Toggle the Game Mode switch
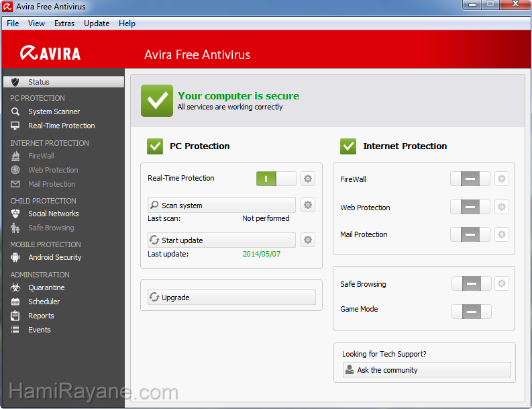Screen dimensions: 532x409 point(472,312)
